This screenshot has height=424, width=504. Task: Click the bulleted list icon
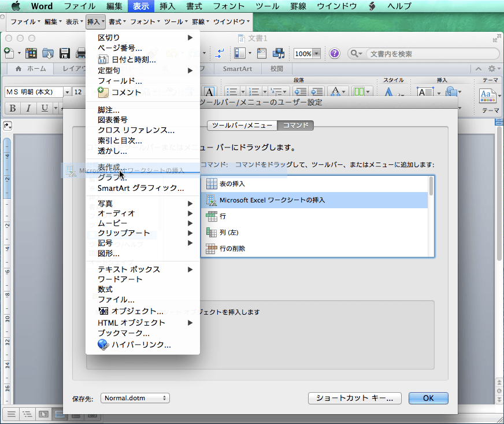coord(231,92)
